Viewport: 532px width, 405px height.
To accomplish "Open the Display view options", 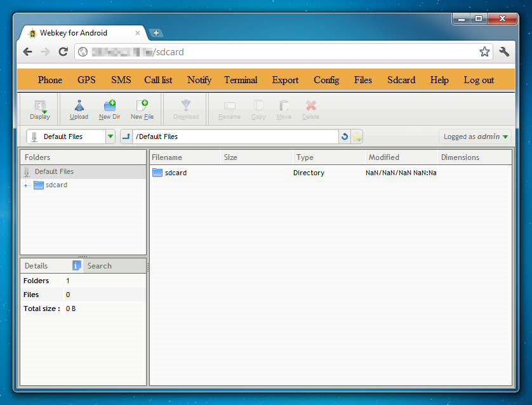I will click(40, 109).
